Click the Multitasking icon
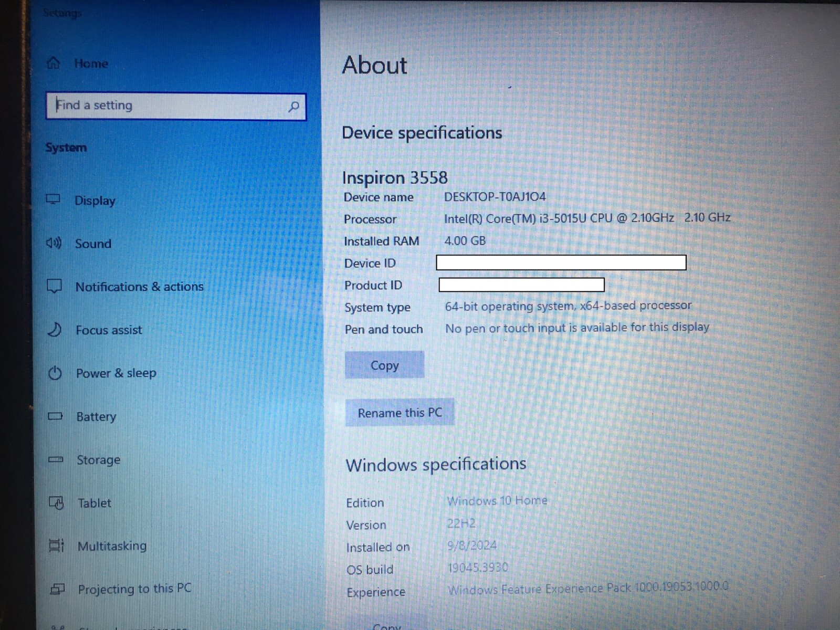This screenshot has height=630, width=840. coord(56,546)
